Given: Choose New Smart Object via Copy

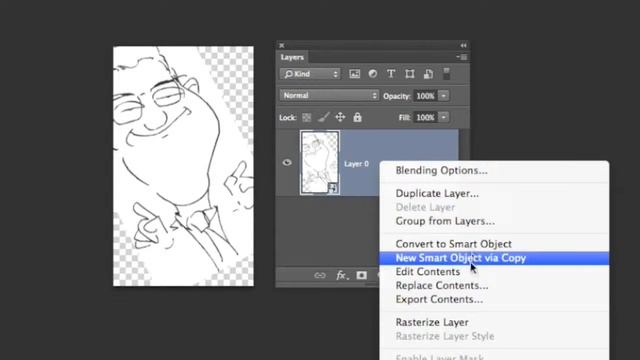Looking at the screenshot, I should [x=494, y=258].
